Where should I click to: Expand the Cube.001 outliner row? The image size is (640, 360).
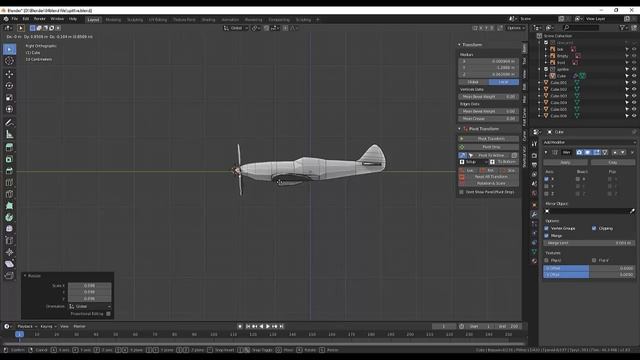click(x=539, y=82)
